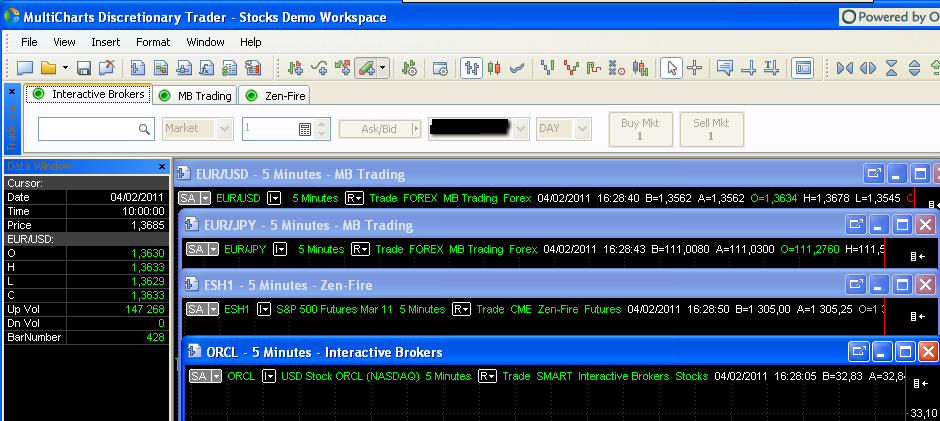Click the data table window icon
The width and height of the screenshot is (940, 421).
pyautogui.click(x=252, y=68)
